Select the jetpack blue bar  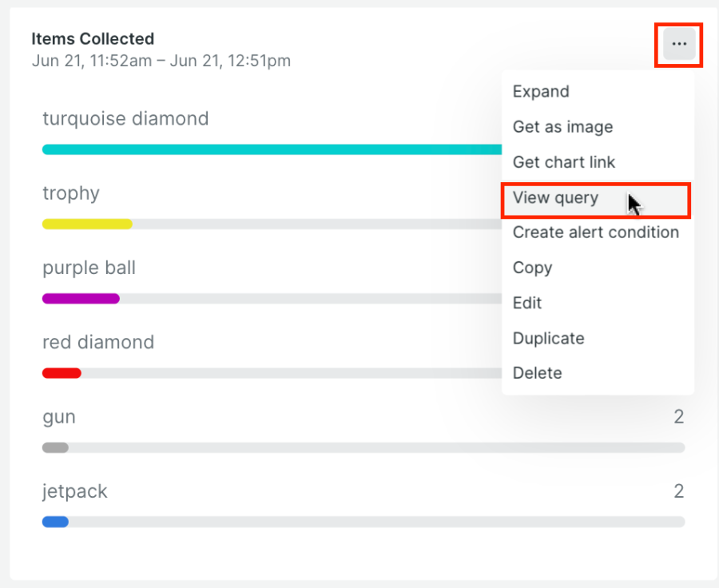click(54, 522)
